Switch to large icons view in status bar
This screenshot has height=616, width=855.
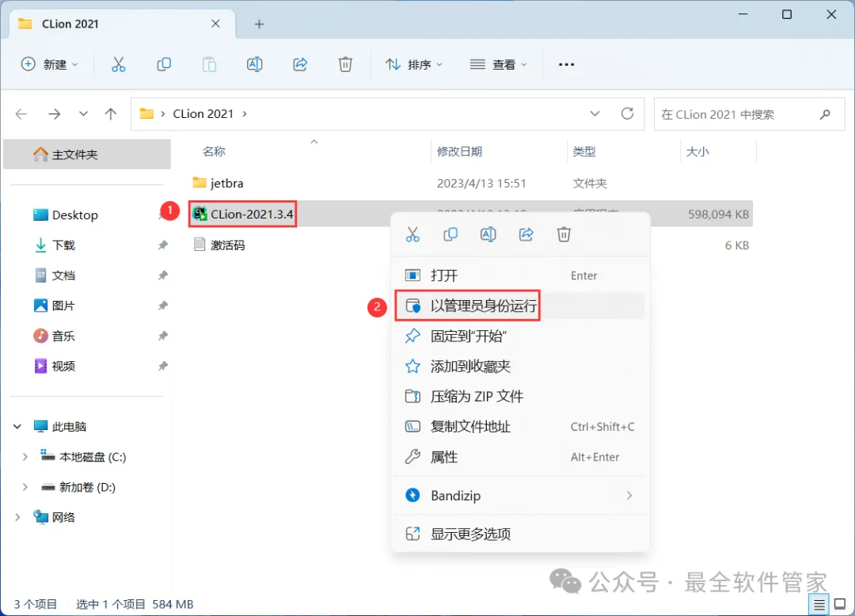(x=840, y=604)
